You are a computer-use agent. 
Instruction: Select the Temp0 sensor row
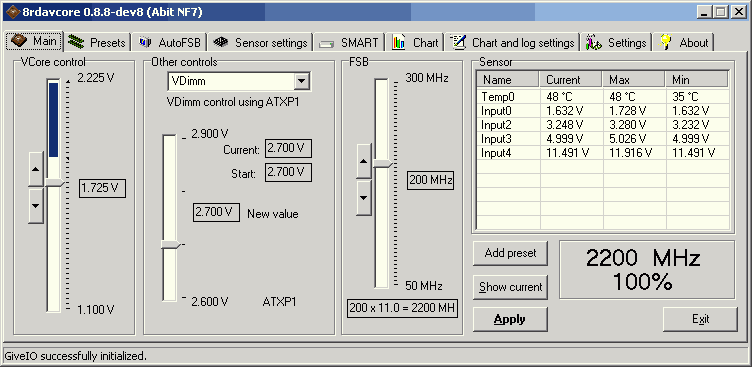click(x=603, y=96)
